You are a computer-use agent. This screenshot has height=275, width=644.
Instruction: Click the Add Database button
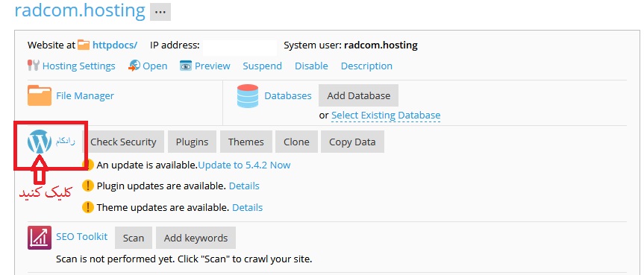pyautogui.click(x=358, y=95)
